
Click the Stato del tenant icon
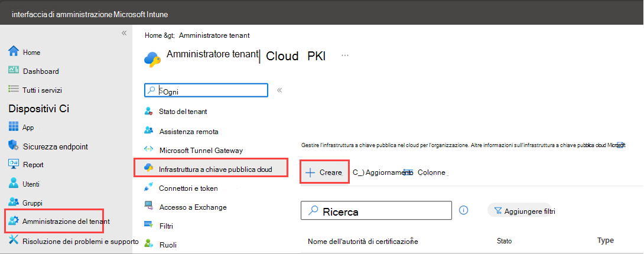pyautogui.click(x=149, y=111)
